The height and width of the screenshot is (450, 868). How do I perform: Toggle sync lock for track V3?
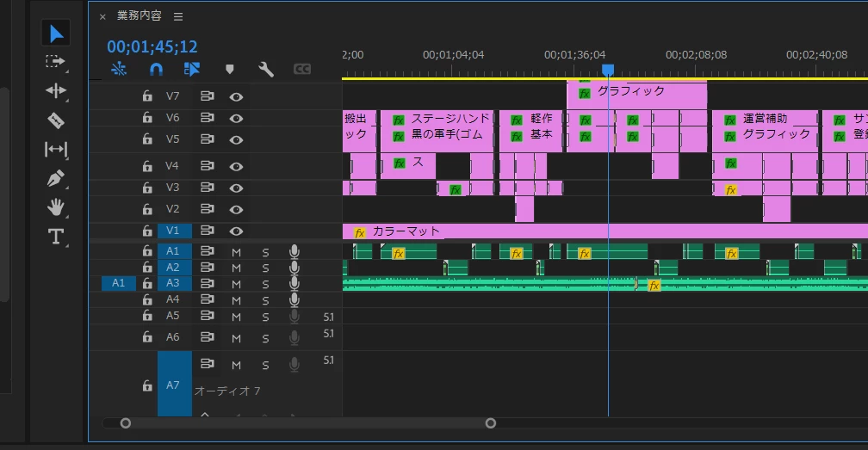pos(207,188)
